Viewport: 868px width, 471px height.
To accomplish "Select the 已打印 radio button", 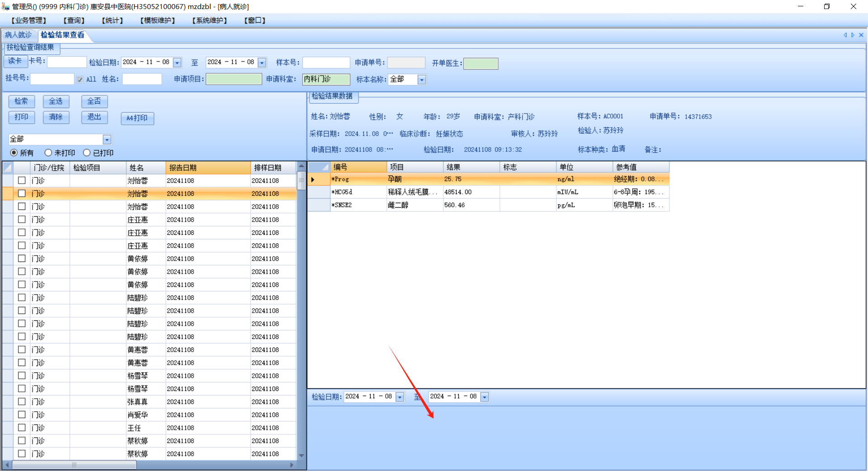I will (x=87, y=153).
